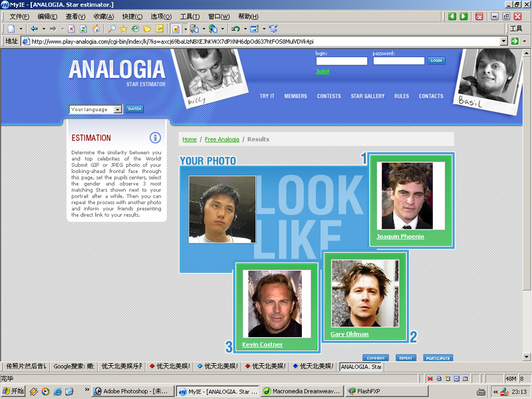Click the SWITCH language button
This screenshot has height=399, width=532.
[135, 109]
